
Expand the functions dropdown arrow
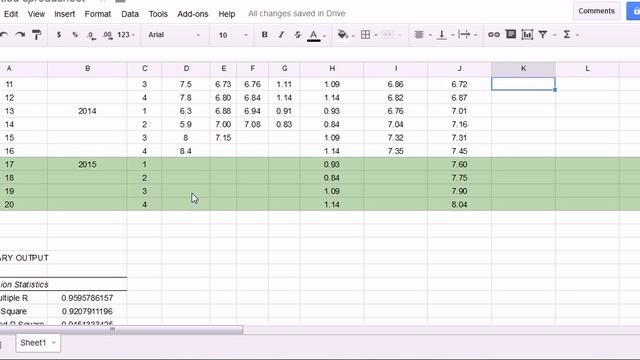pyautogui.click(x=577, y=36)
